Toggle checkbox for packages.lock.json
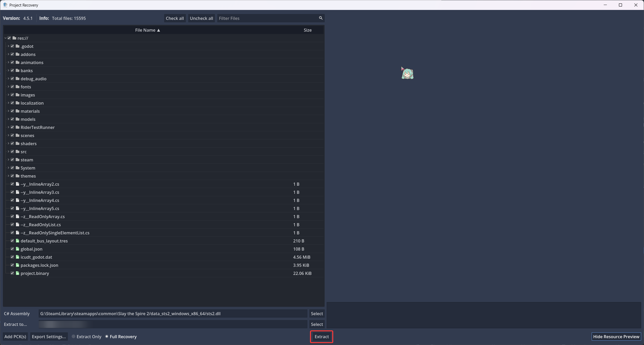The image size is (644, 345). tap(12, 265)
